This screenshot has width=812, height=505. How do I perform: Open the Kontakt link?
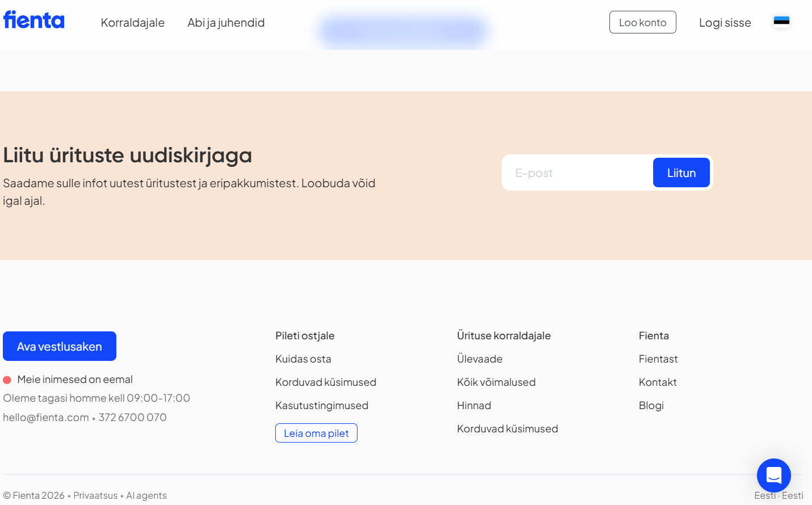658,382
